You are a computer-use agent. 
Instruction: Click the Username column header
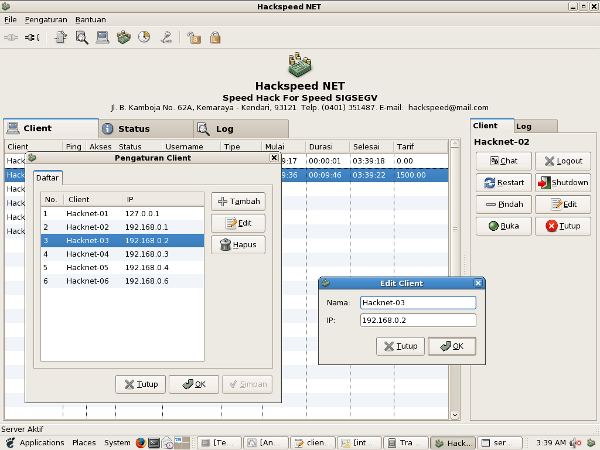click(x=192, y=147)
